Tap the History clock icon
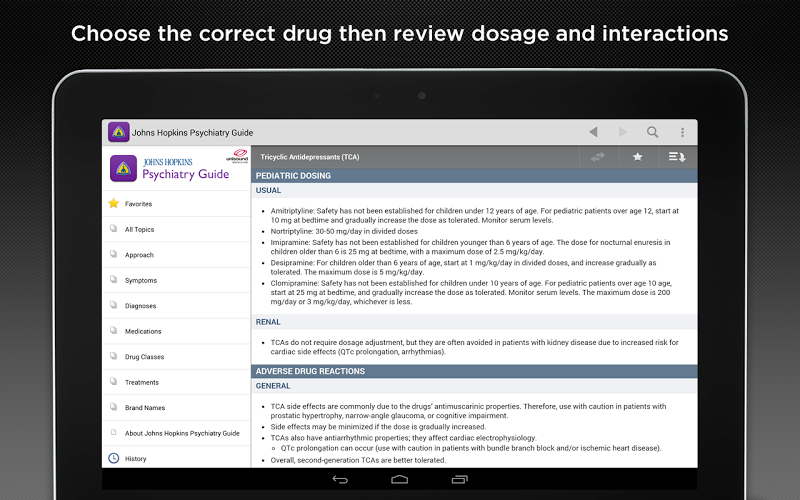Image resolution: width=800 pixels, height=500 pixels. click(114, 458)
